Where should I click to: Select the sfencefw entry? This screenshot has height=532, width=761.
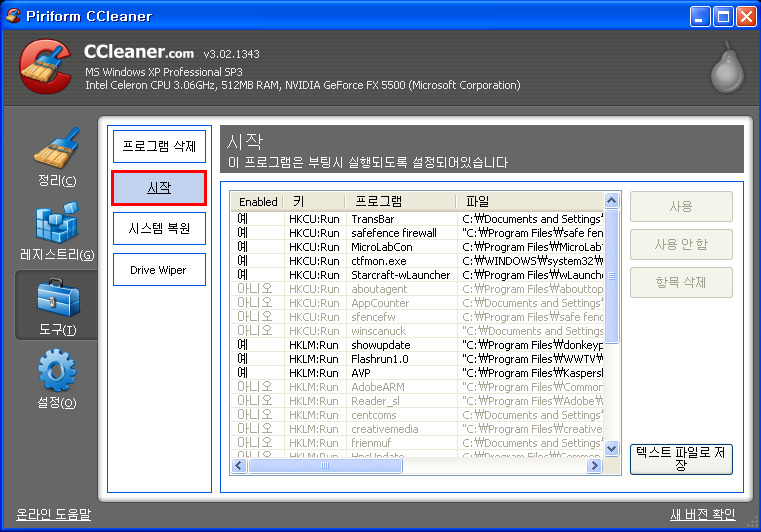click(x=417, y=317)
